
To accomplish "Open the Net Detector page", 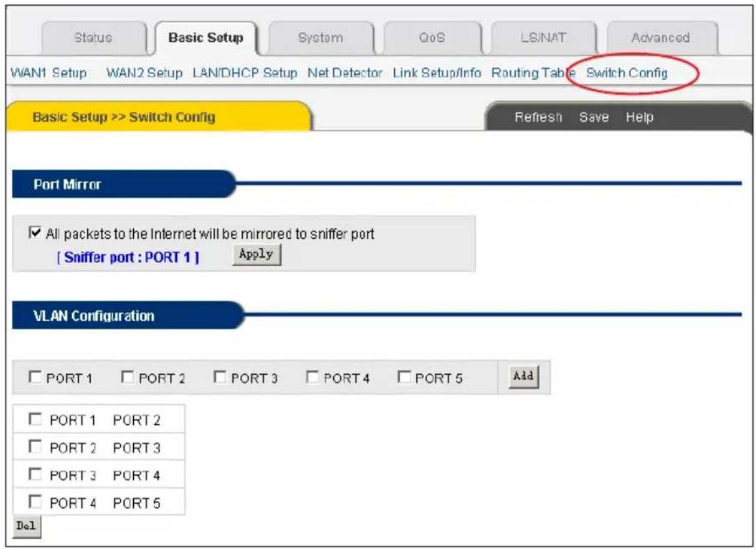I will point(345,73).
